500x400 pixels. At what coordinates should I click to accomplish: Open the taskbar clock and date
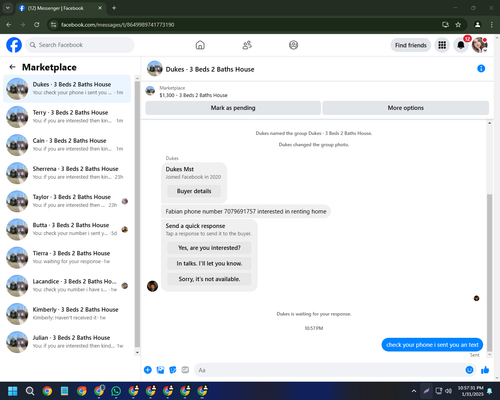tap(470, 391)
